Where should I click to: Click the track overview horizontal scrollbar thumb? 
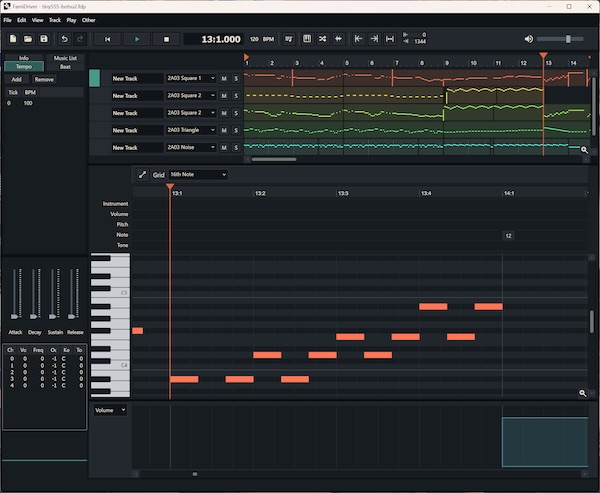[x=274, y=159]
